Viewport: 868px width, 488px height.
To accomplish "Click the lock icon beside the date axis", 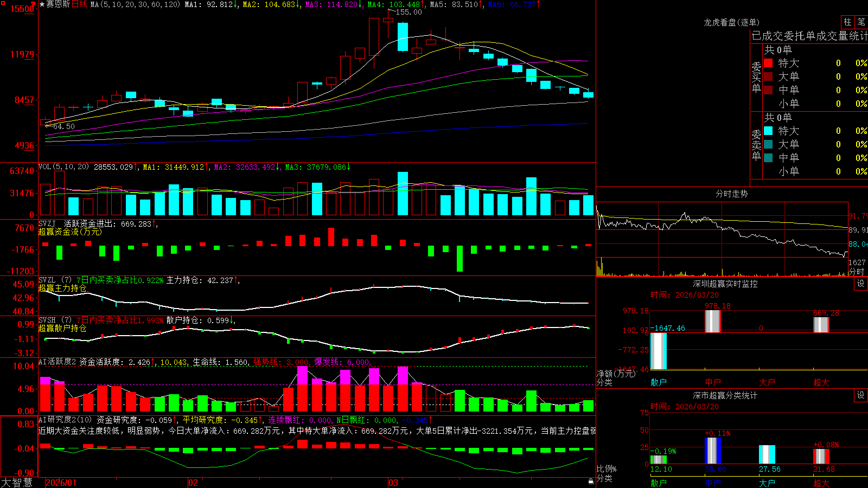I will click(x=591, y=481).
